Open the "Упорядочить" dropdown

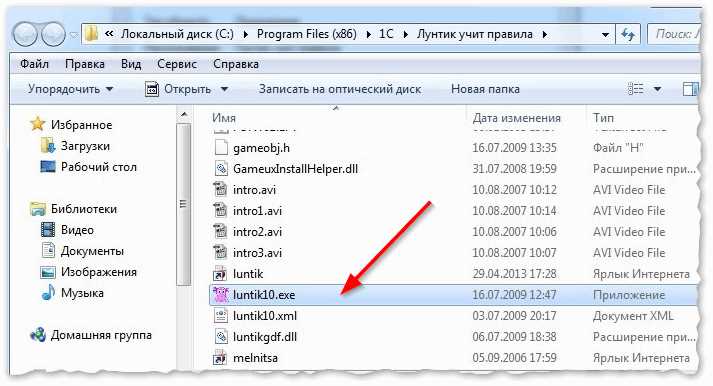click(x=70, y=89)
